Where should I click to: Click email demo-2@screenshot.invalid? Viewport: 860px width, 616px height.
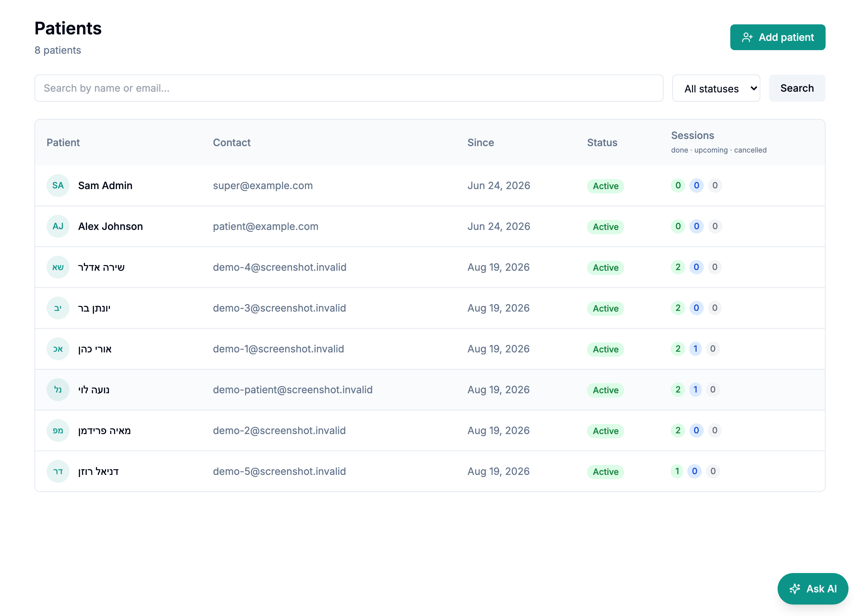pos(279,430)
